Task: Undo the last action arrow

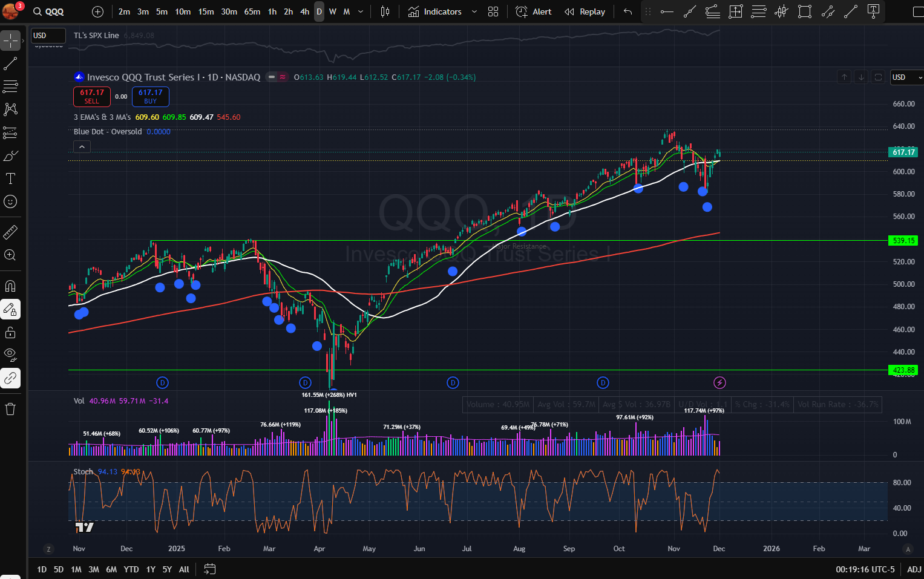Action: coord(627,11)
